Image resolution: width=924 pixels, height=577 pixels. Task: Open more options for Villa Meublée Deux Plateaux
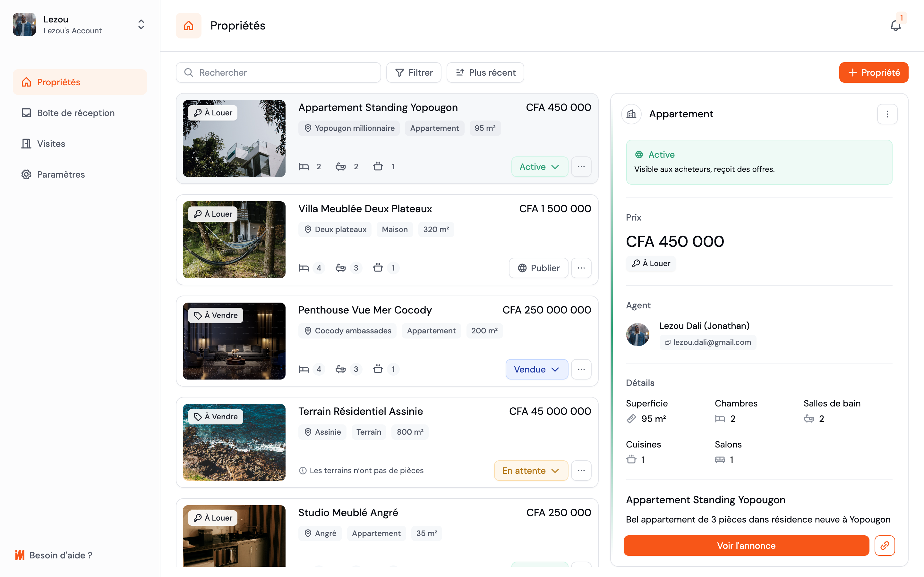pyautogui.click(x=581, y=268)
